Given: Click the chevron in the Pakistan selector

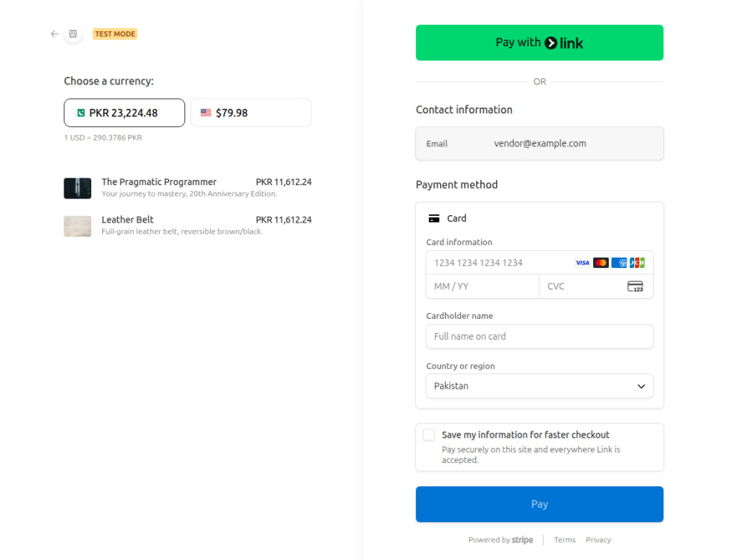Looking at the screenshot, I should (x=641, y=386).
